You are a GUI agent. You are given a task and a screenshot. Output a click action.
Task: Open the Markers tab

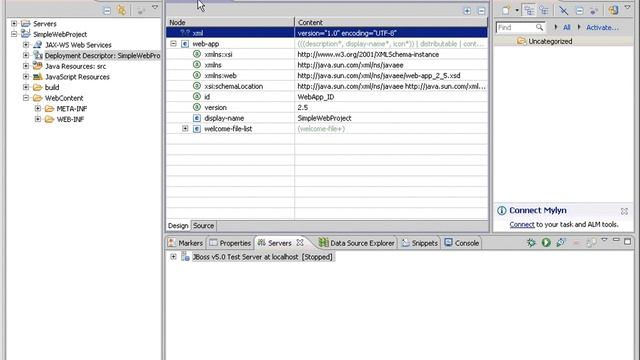[185, 243]
